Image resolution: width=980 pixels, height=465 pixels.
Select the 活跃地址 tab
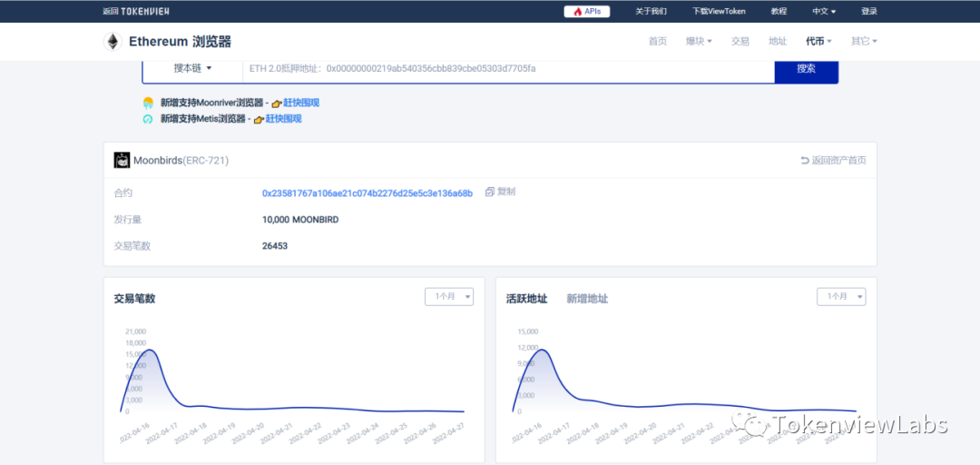point(527,299)
